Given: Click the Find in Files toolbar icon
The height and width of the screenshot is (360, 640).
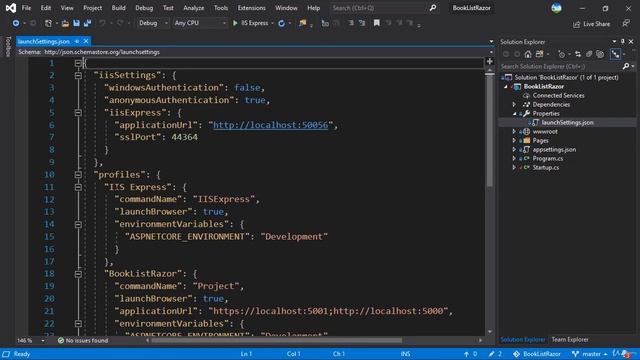Looking at the screenshot, I should [x=302, y=23].
